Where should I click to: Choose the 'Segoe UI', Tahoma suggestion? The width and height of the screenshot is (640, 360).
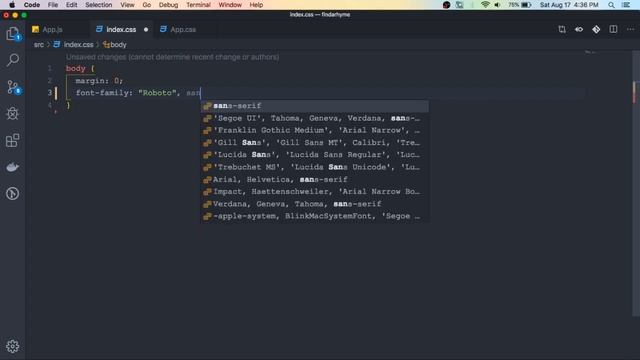coord(314,118)
